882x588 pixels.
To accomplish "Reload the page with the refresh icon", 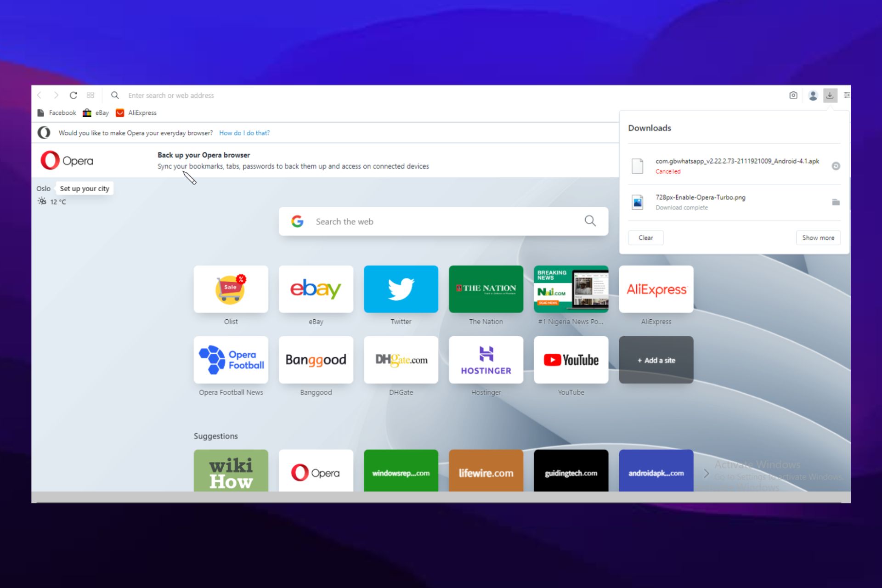I will pyautogui.click(x=73, y=95).
